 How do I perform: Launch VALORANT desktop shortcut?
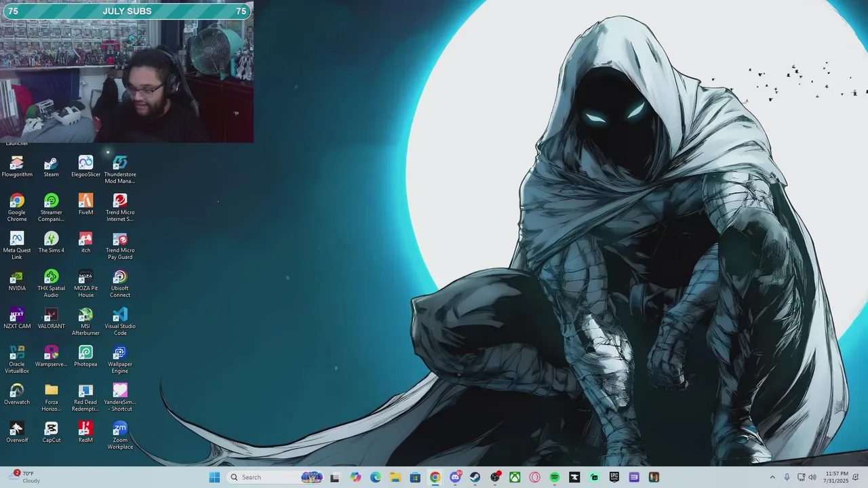pyautogui.click(x=52, y=318)
